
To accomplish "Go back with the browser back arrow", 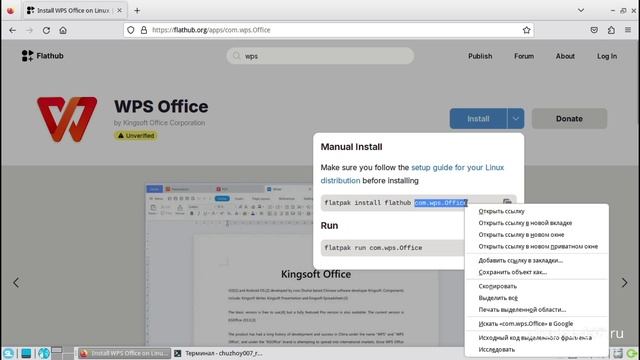I will (13, 30).
